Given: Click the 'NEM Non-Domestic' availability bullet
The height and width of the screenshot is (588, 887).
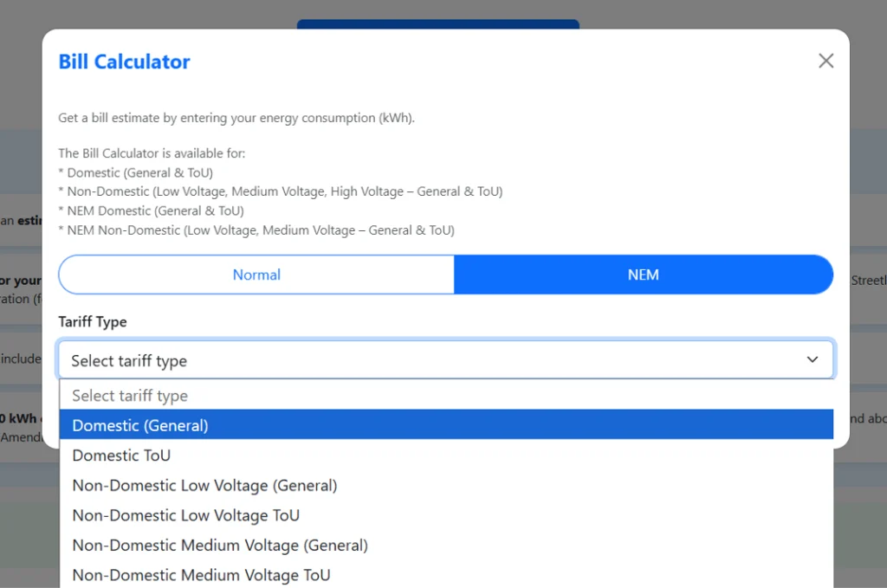Looking at the screenshot, I should (256, 230).
